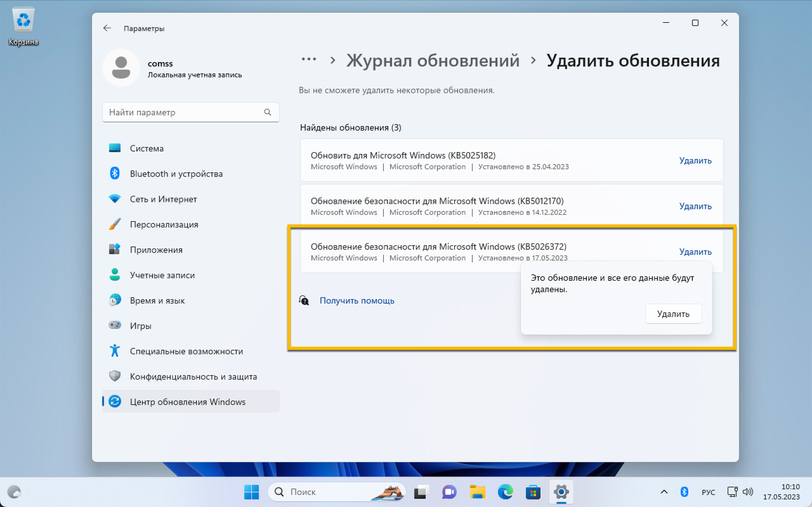This screenshot has width=812, height=507.
Task: Select Учетные записи in the sidebar
Action: (x=191, y=275)
